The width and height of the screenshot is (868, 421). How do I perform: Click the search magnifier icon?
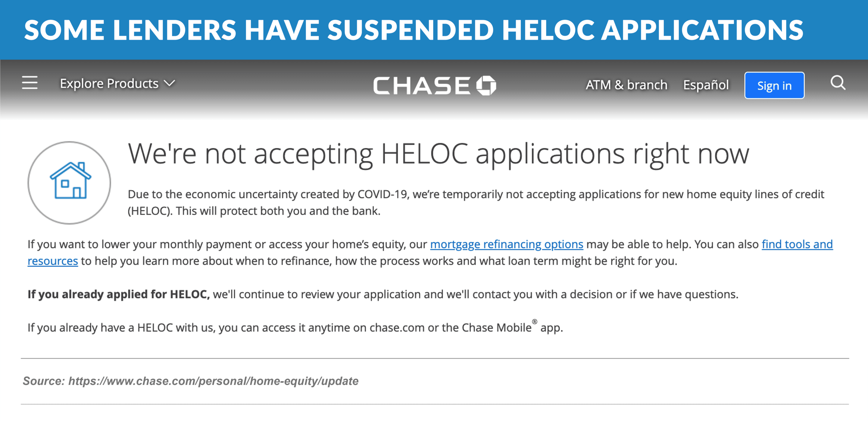coord(838,83)
